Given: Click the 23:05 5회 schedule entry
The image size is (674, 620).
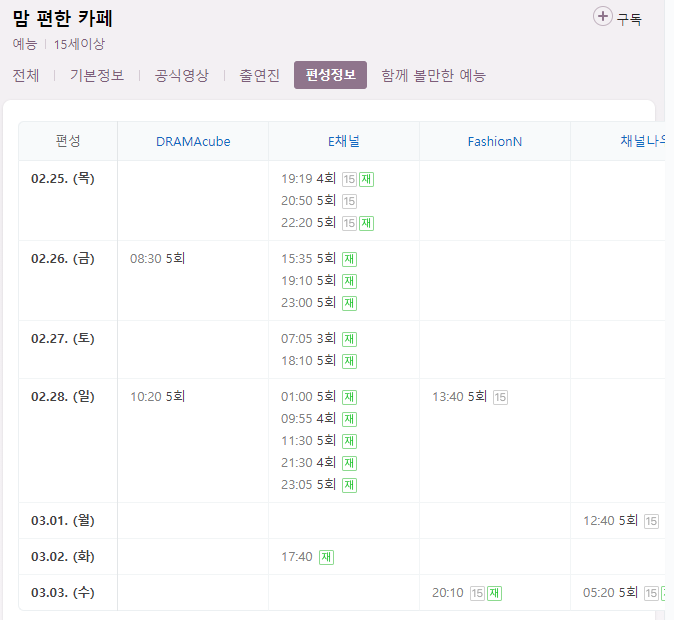Looking at the screenshot, I should pyautogui.click(x=308, y=485).
